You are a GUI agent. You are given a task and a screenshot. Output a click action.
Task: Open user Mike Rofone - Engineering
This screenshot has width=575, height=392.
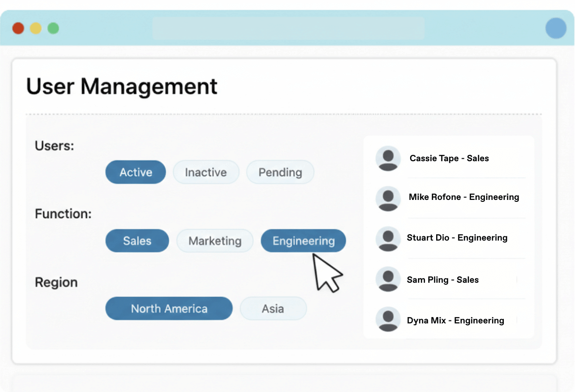(x=464, y=197)
